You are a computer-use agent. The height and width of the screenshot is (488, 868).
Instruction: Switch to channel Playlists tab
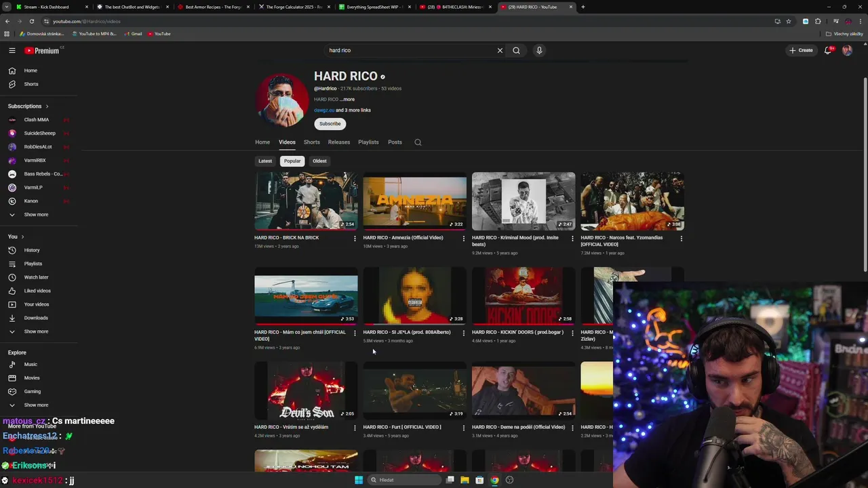(x=368, y=142)
